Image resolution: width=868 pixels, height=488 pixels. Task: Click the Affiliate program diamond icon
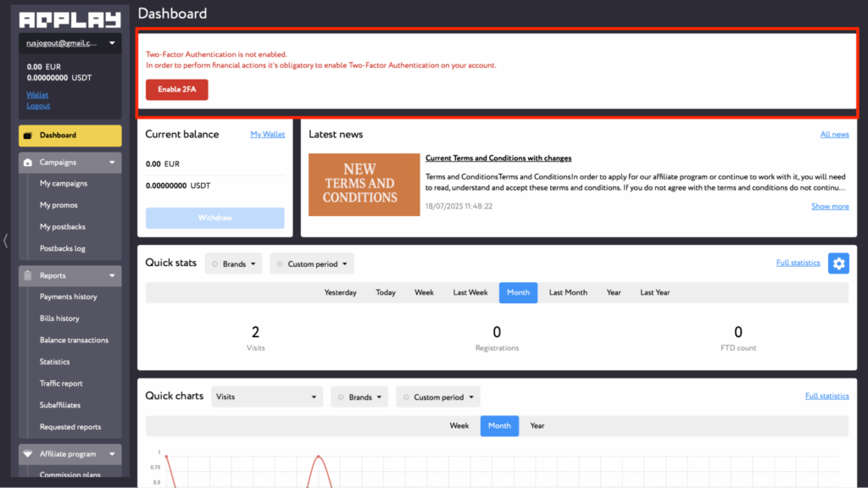click(28, 454)
